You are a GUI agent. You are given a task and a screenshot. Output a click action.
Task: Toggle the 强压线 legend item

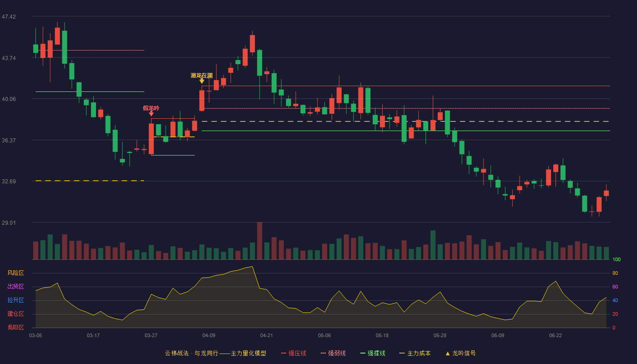293,353
